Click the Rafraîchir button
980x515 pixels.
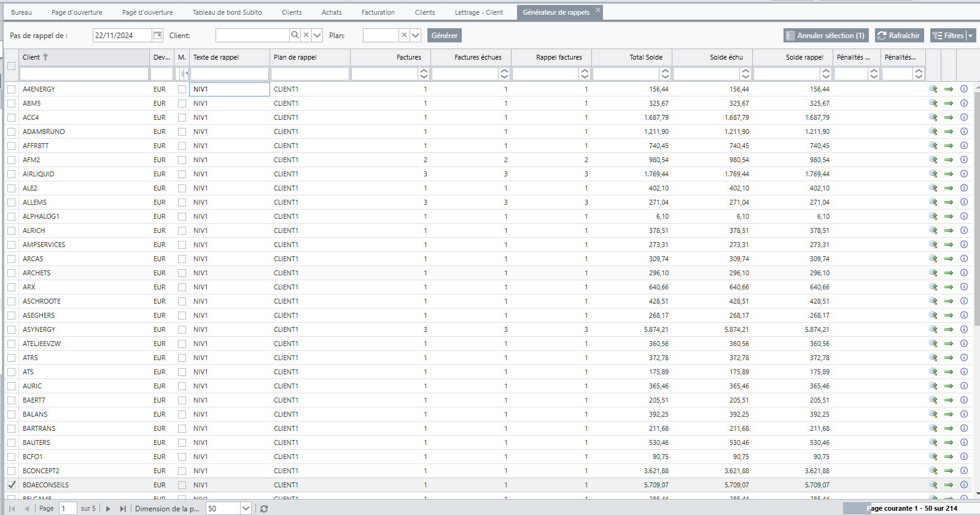[x=900, y=36]
